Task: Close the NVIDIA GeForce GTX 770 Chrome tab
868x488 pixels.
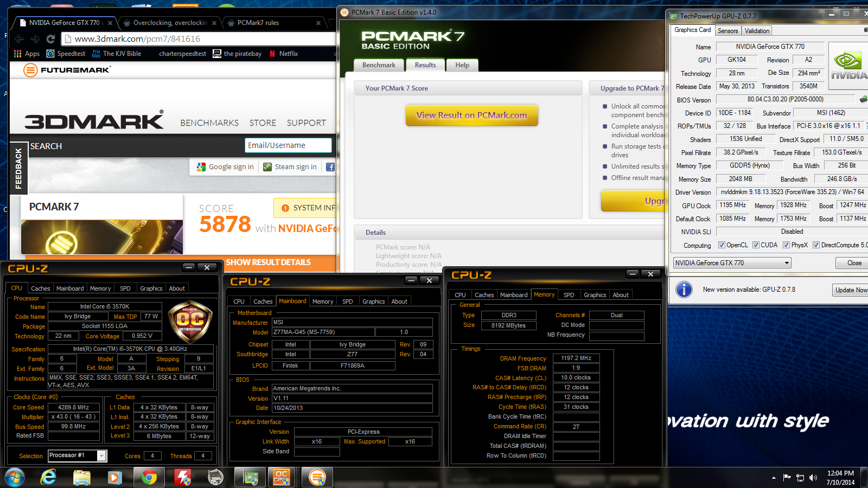Action: click(110, 23)
